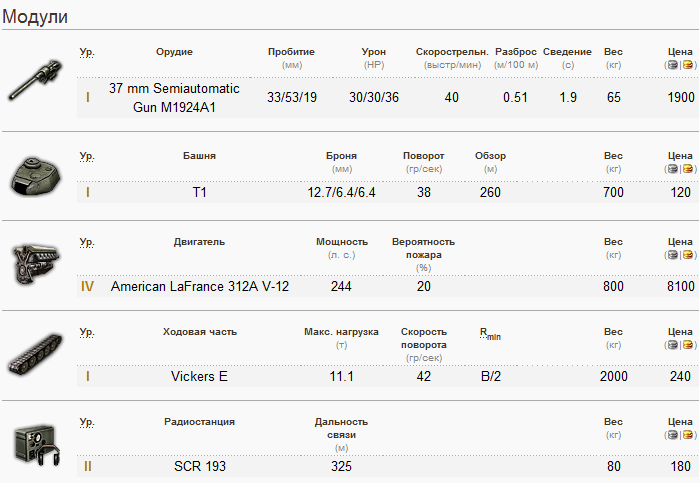Click the gold coin icon in turret row
Viewport: 700px width, 483px height.
coord(687,169)
